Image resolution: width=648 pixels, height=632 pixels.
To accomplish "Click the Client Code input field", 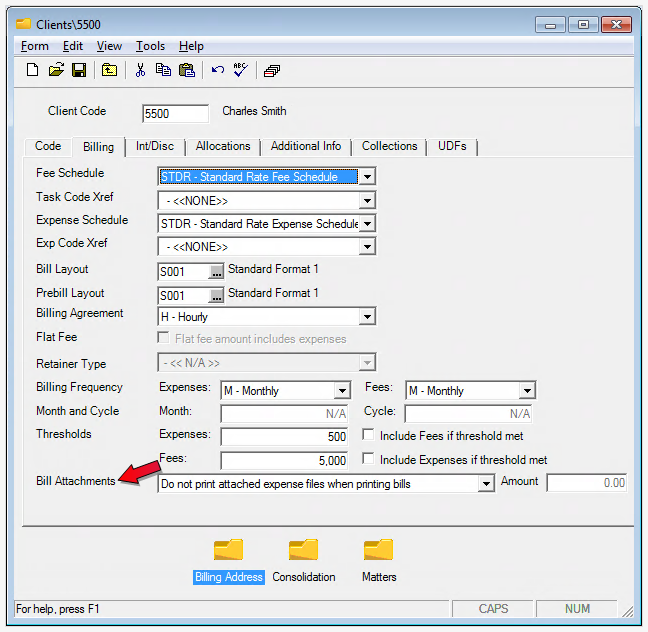I will pos(175,113).
